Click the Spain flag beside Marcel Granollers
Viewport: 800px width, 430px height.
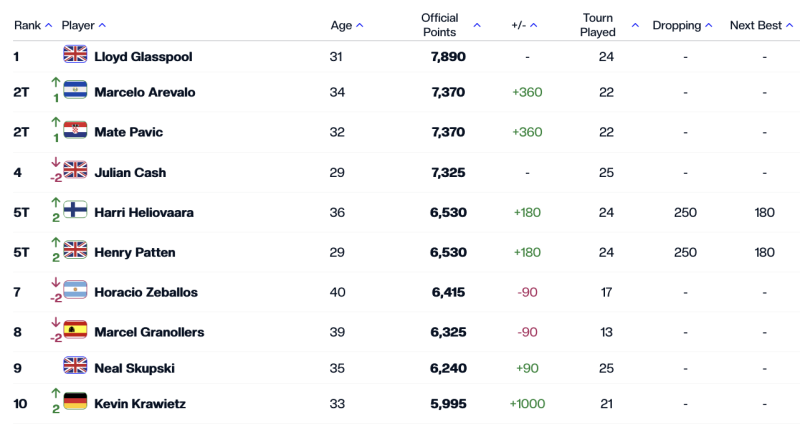(75, 331)
